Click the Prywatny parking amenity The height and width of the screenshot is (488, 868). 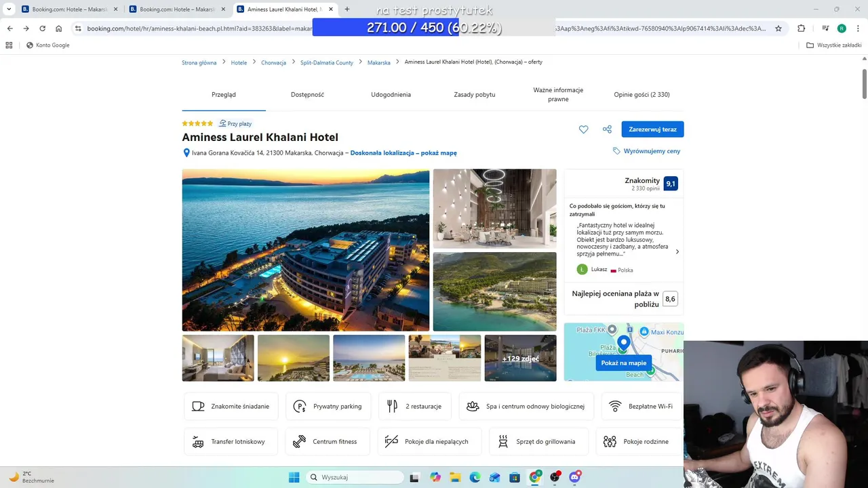(328, 407)
